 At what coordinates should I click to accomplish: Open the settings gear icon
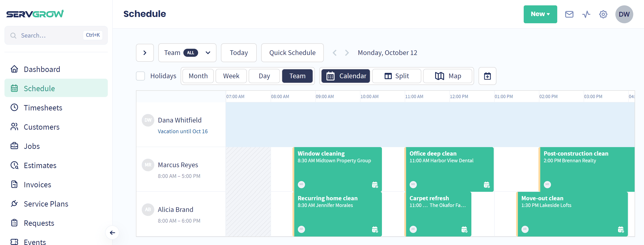[603, 14]
